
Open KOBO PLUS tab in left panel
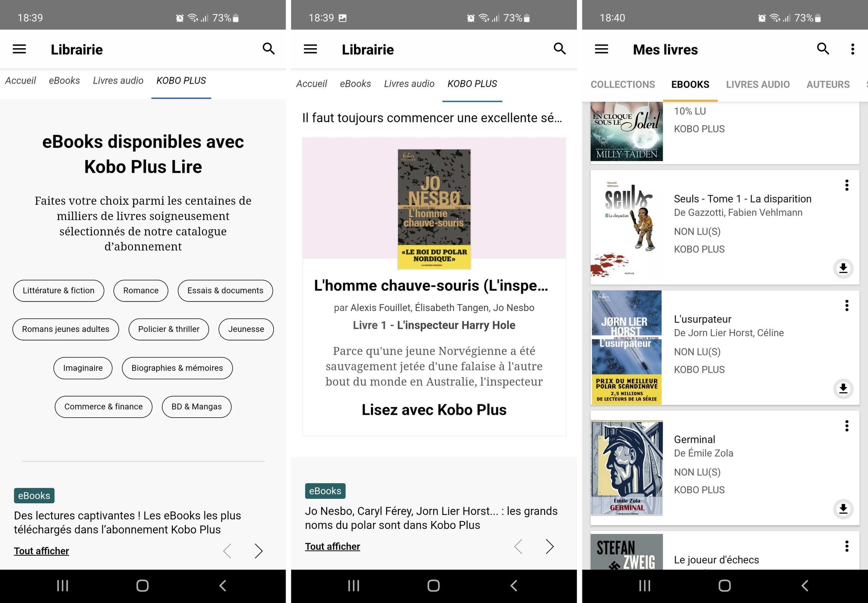tap(181, 80)
